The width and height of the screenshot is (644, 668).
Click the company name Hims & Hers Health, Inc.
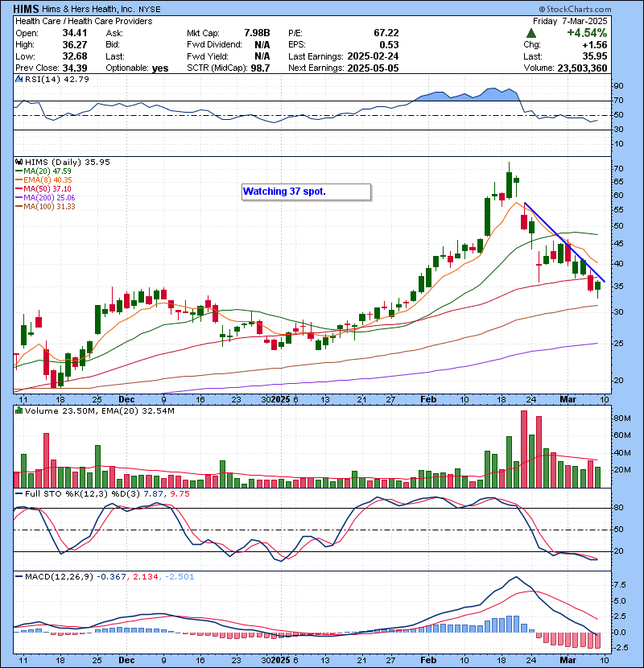click(x=89, y=10)
